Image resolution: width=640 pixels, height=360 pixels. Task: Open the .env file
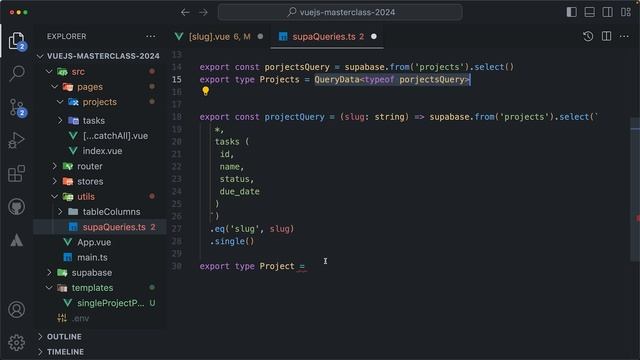coord(81,318)
